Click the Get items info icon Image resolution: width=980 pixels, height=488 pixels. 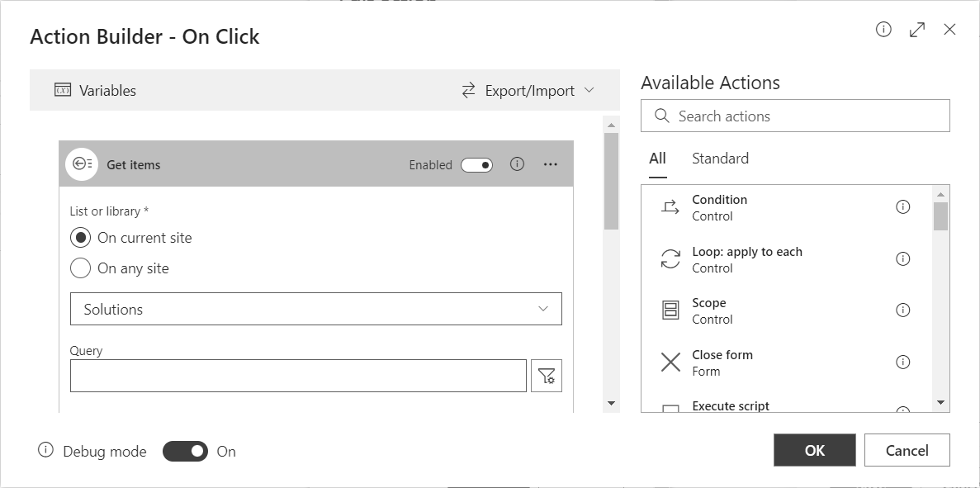(x=517, y=163)
